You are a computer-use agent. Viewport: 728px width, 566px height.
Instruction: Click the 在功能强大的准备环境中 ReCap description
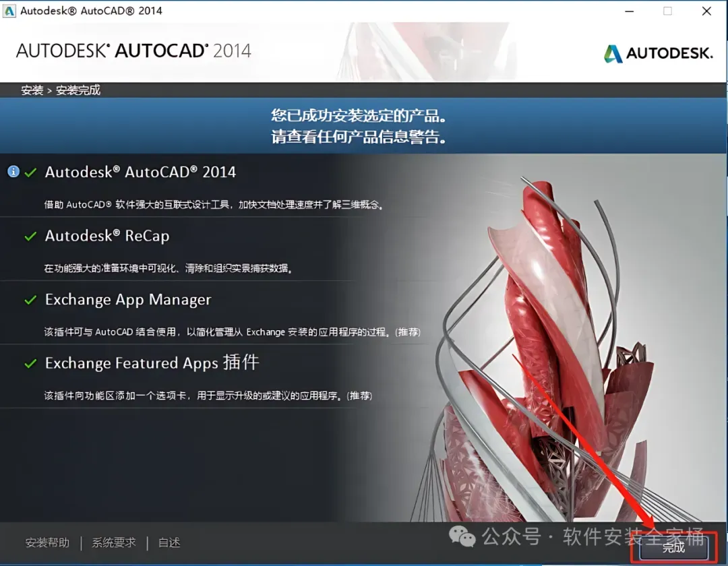(168, 268)
